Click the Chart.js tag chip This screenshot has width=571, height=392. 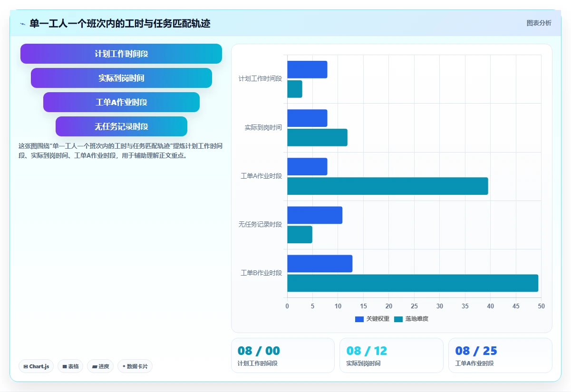pos(36,366)
